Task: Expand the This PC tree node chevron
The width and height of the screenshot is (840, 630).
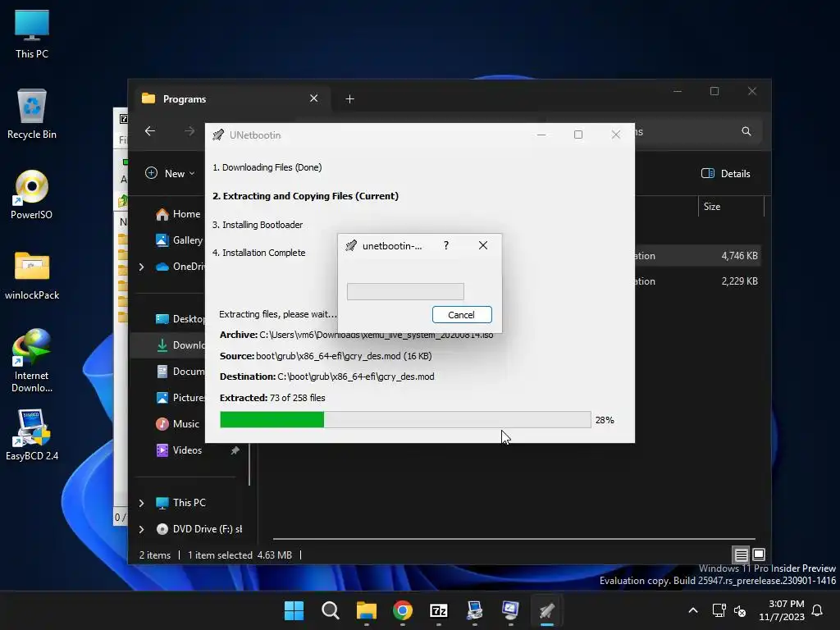Action: click(141, 503)
